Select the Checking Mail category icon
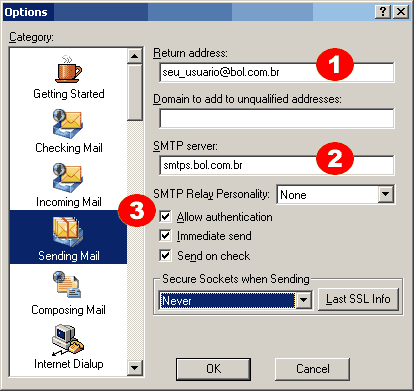Screen dimensions: 414x391 [68, 124]
